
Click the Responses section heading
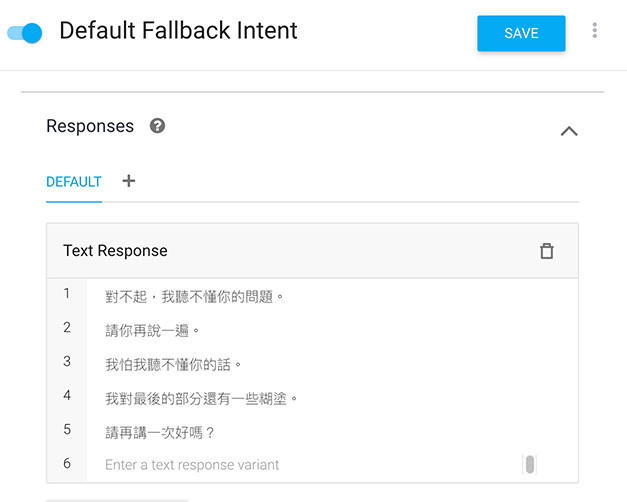pos(90,126)
